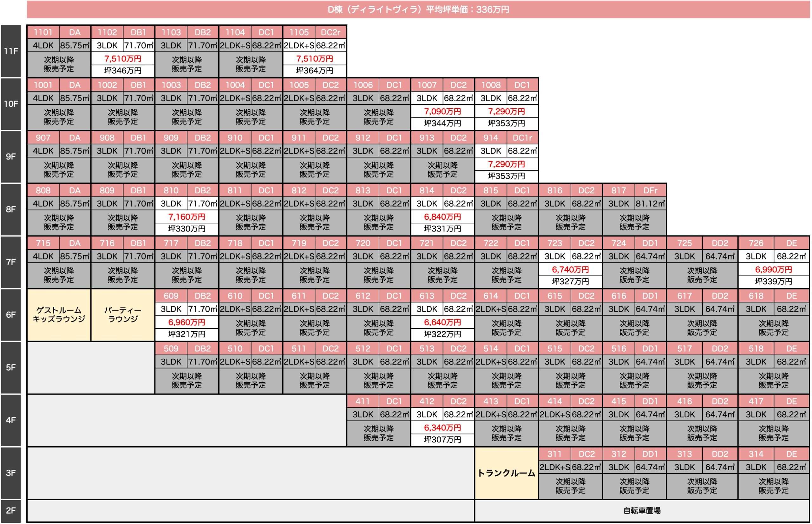812x524 pixels.
Task: Click the 7,290万円 price of unit 914
Action: [507, 164]
